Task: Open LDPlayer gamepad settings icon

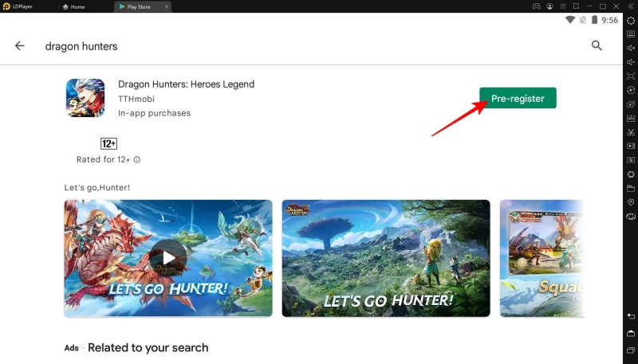Action: click(537, 6)
